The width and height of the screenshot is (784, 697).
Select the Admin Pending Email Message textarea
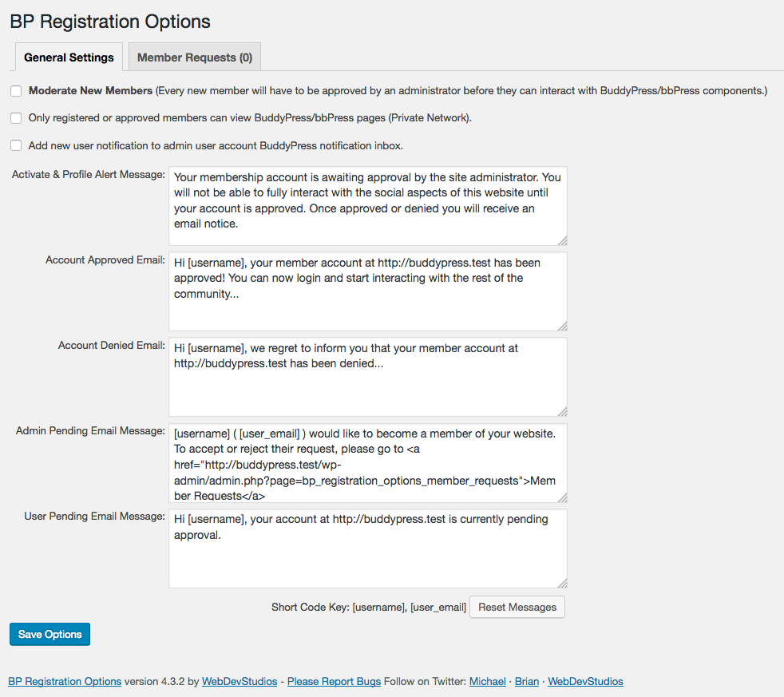(367, 462)
